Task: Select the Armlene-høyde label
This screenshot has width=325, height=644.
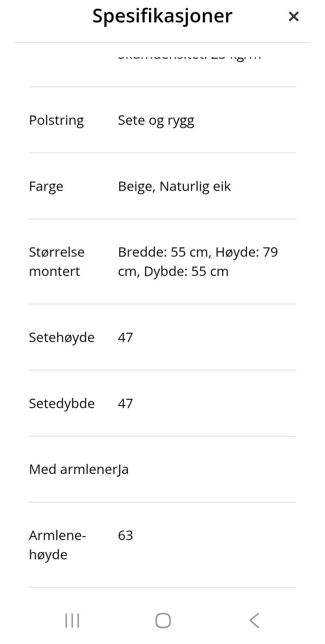Action: coord(57,544)
